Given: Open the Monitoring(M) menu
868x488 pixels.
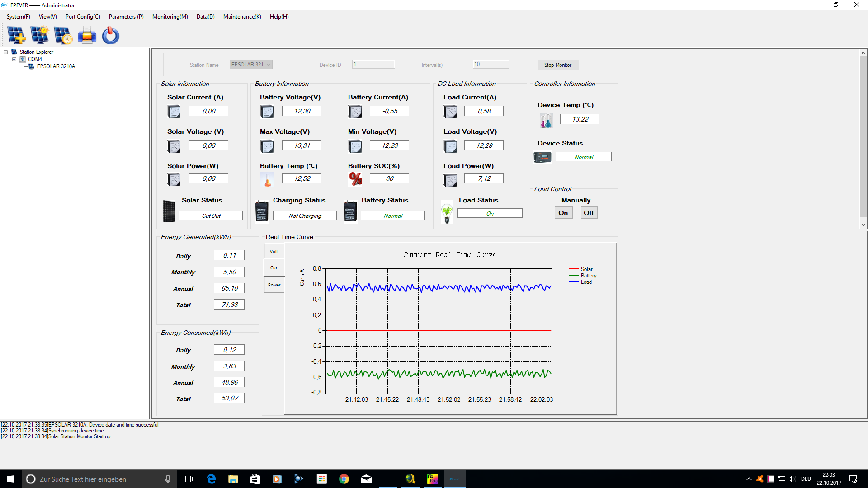Looking at the screenshot, I should pyautogui.click(x=170, y=17).
